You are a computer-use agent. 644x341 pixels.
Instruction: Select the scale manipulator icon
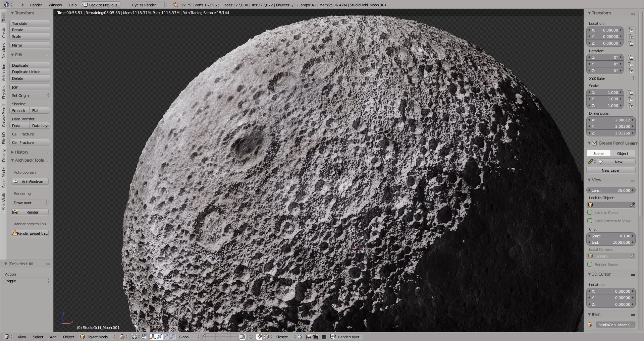pyautogui.click(x=173, y=337)
